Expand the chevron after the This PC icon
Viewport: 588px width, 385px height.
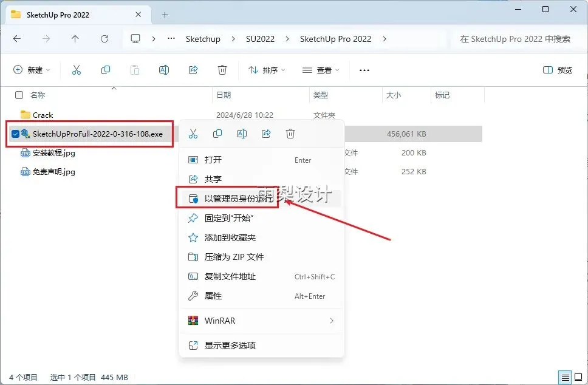[154, 39]
